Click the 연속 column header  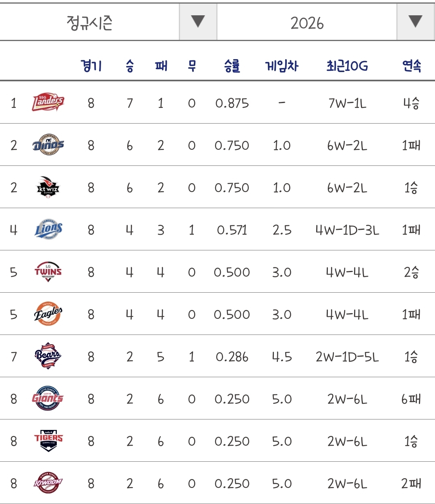pyautogui.click(x=412, y=66)
